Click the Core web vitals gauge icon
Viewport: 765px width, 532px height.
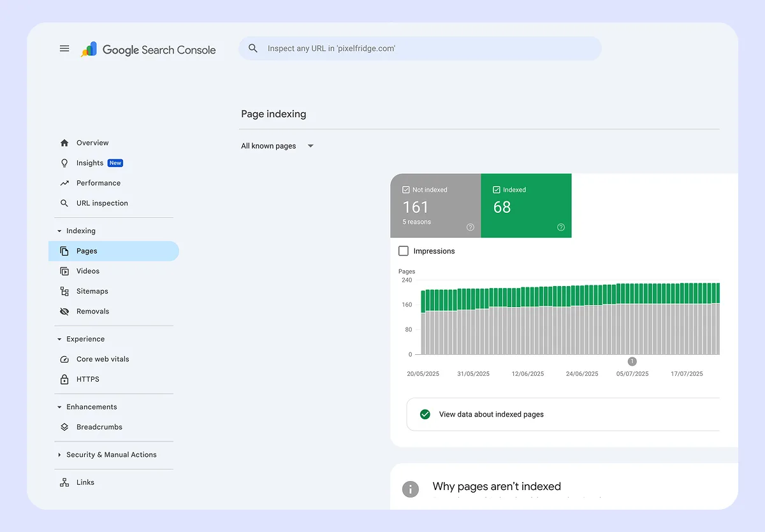(64, 359)
